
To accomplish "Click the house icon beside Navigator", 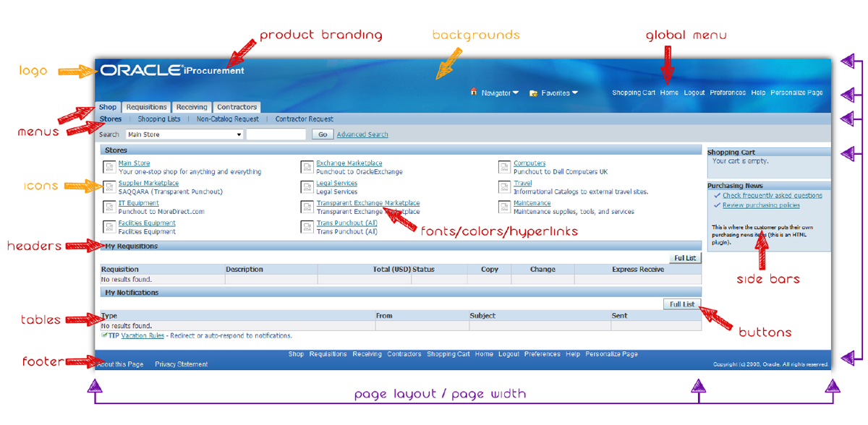I will tap(474, 92).
